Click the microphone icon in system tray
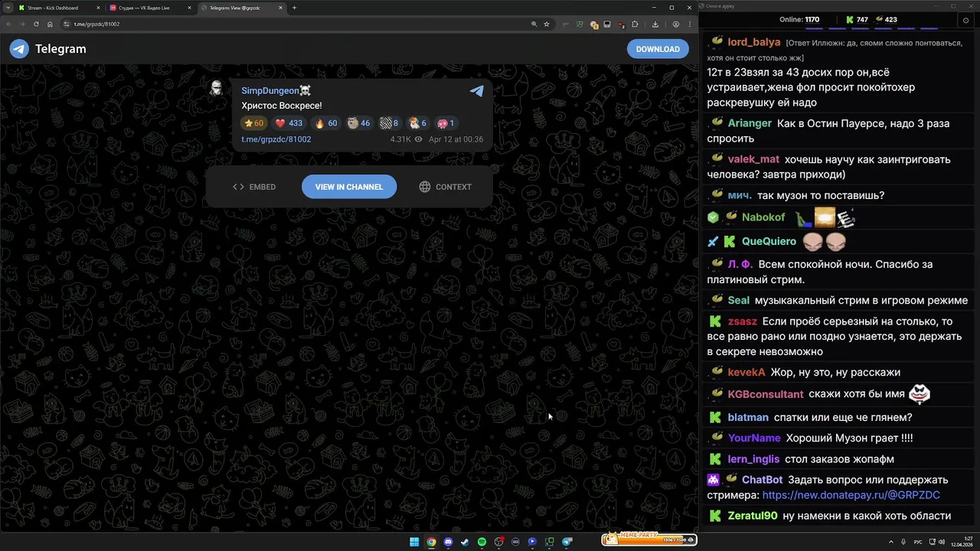Viewport: 980px width, 551px height. point(903,542)
